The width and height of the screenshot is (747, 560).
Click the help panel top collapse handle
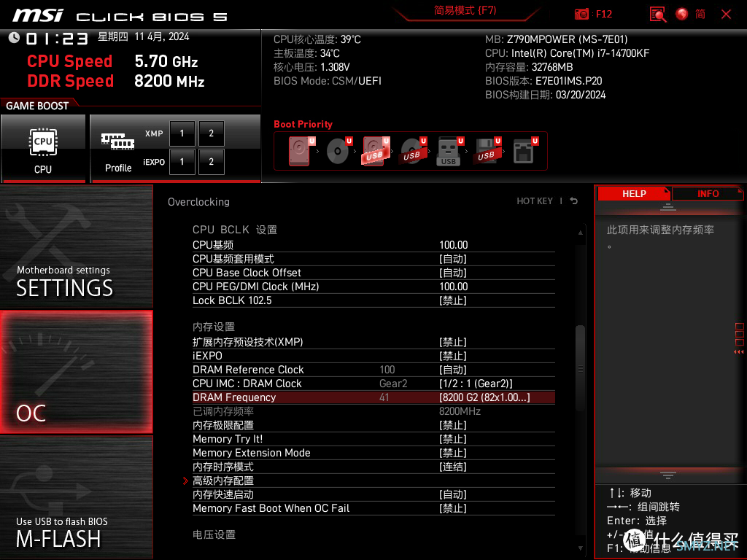tap(668, 206)
